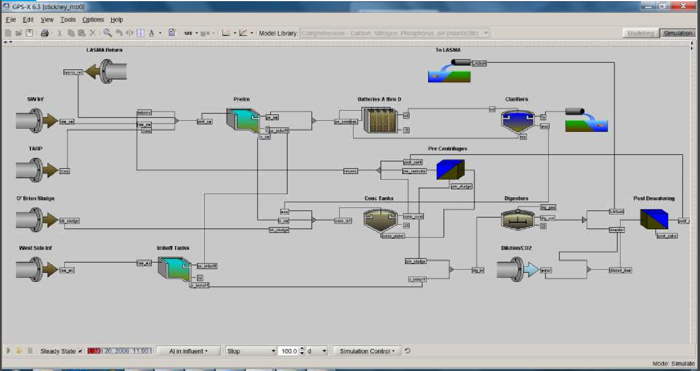Open the Tools menu
Screen dimensions: 700x371
[x=68, y=20]
